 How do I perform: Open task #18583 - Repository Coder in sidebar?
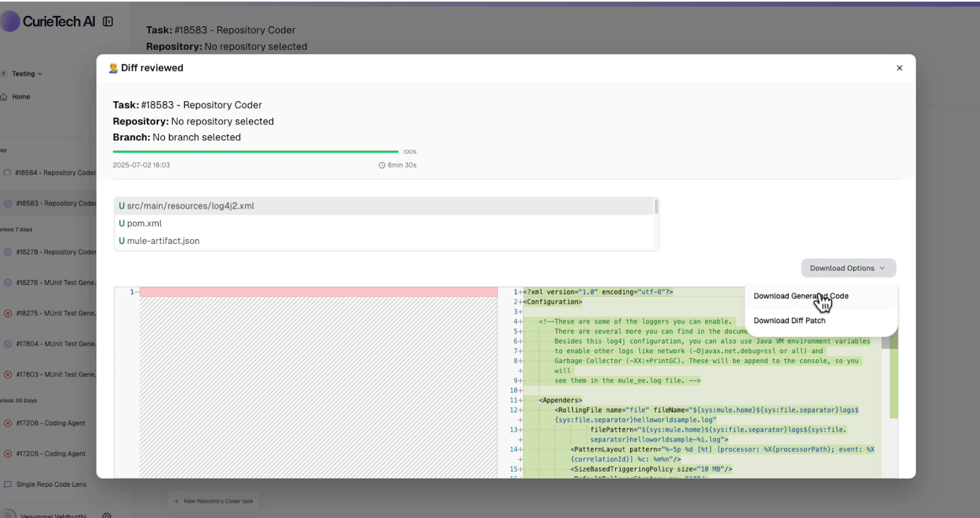(x=56, y=204)
